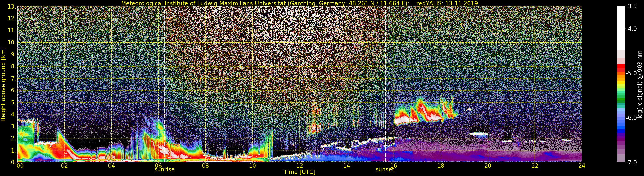Click the 10. km height tick label
The width and height of the screenshot is (644, 176).
[12, 43]
